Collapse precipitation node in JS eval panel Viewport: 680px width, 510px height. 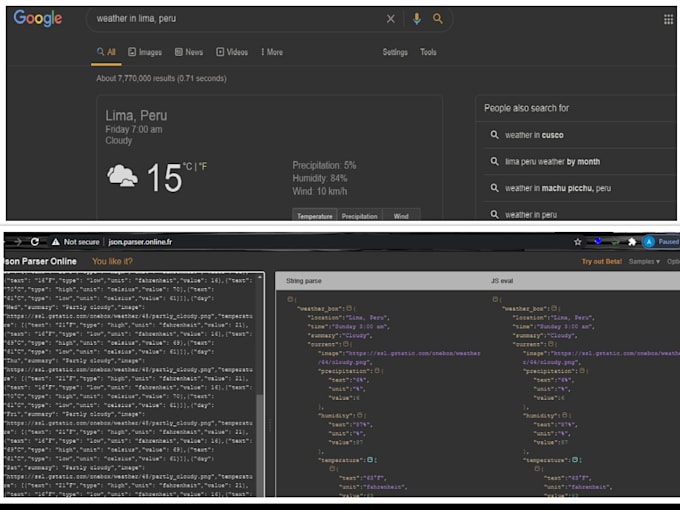click(582, 371)
